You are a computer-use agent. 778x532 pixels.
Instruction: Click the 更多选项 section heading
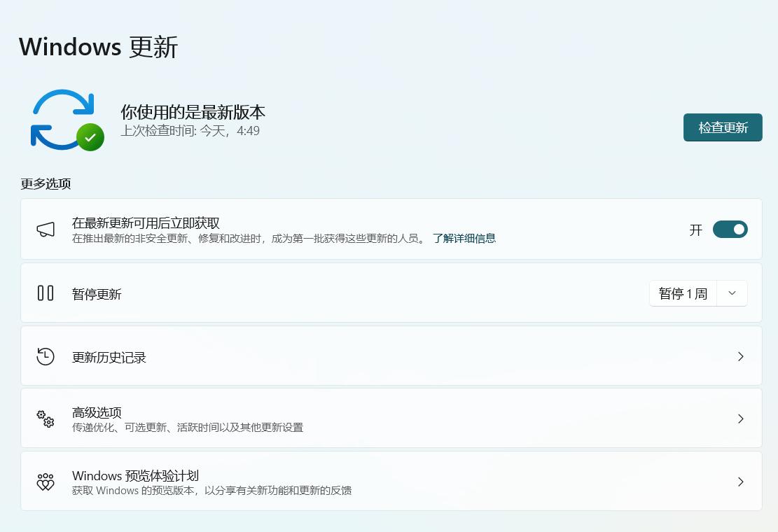(x=46, y=184)
